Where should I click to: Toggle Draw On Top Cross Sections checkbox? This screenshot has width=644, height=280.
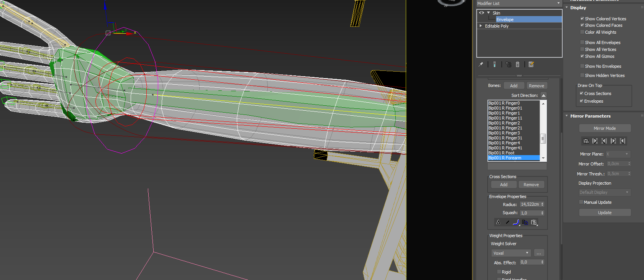click(x=582, y=93)
